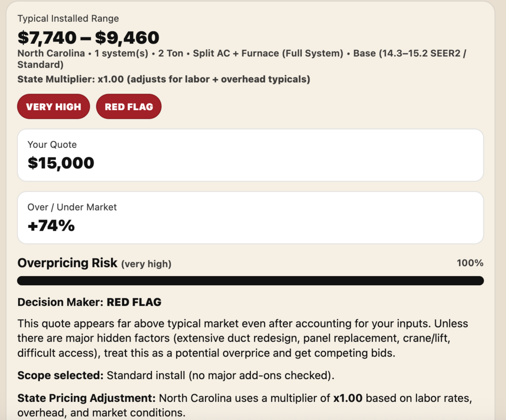The image size is (506, 420).
Task: Click the Overpricing Risk heading
Action: tap(67, 263)
